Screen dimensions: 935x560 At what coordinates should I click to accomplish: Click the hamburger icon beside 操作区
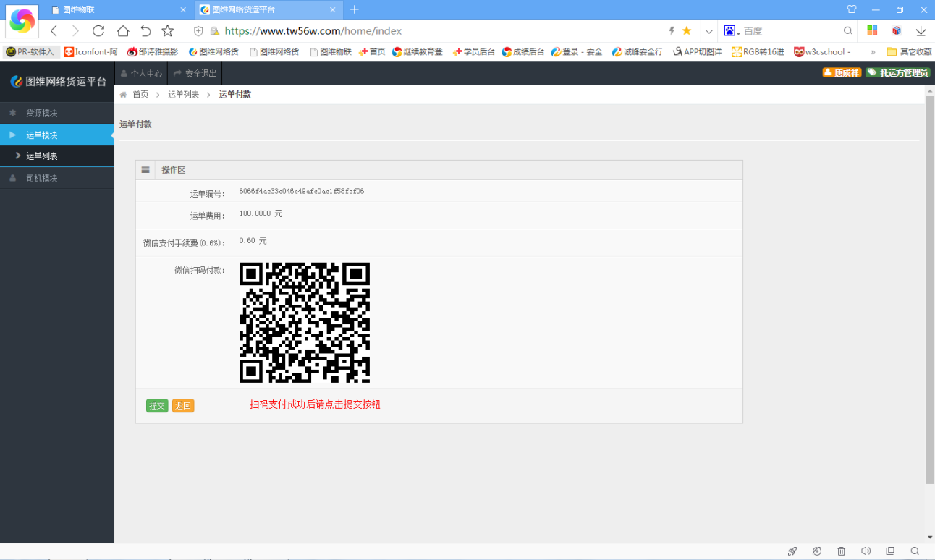pyautogui.click(x=145, y=170)
